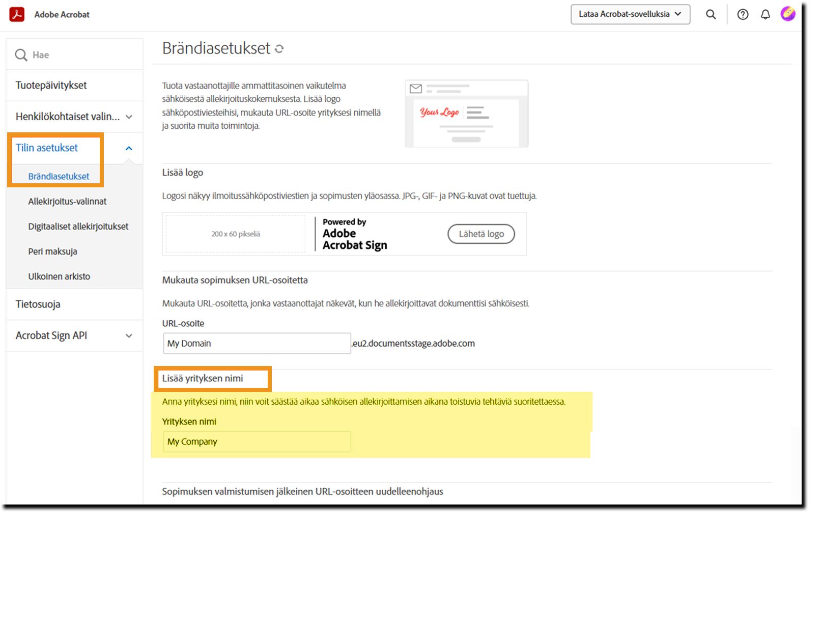Click the 200 x 60 pikseliä logo placeholder
The image size is (822, 644).
236,234
